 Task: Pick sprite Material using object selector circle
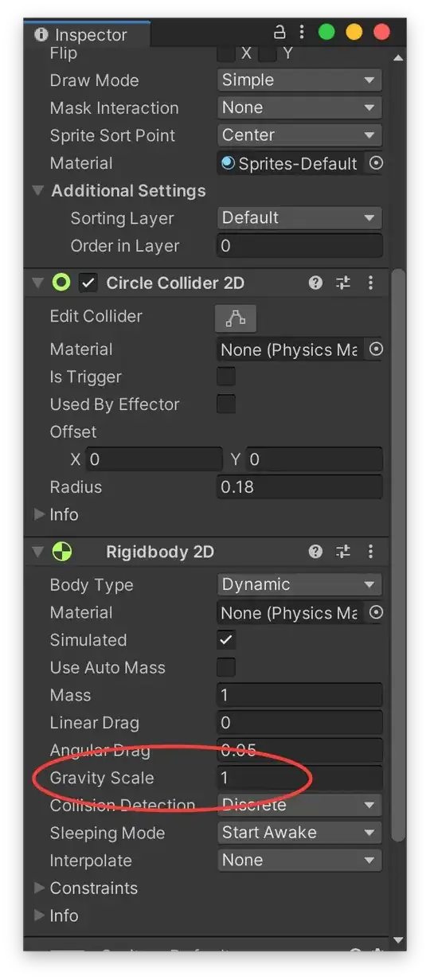pos(376,163)
